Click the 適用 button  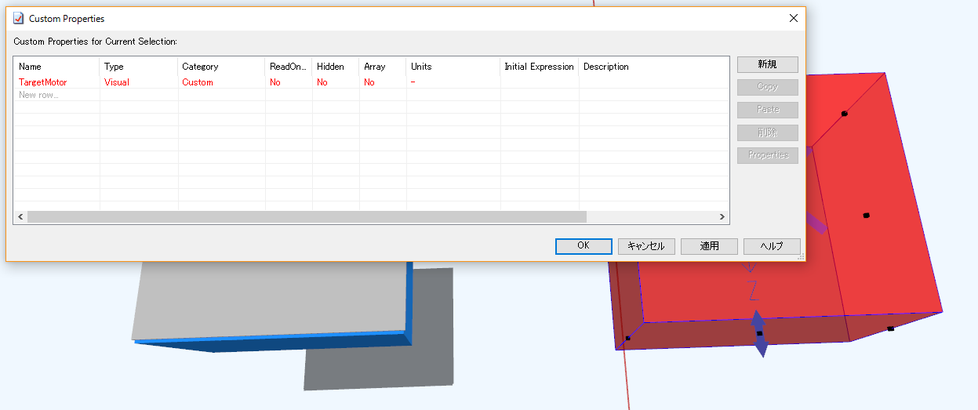(x=709, y=246)
